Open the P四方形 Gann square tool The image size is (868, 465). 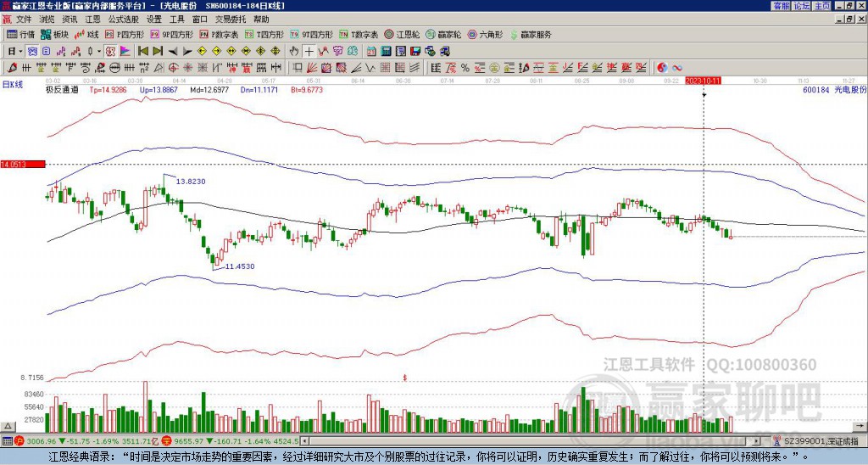[x=125, y=34]
